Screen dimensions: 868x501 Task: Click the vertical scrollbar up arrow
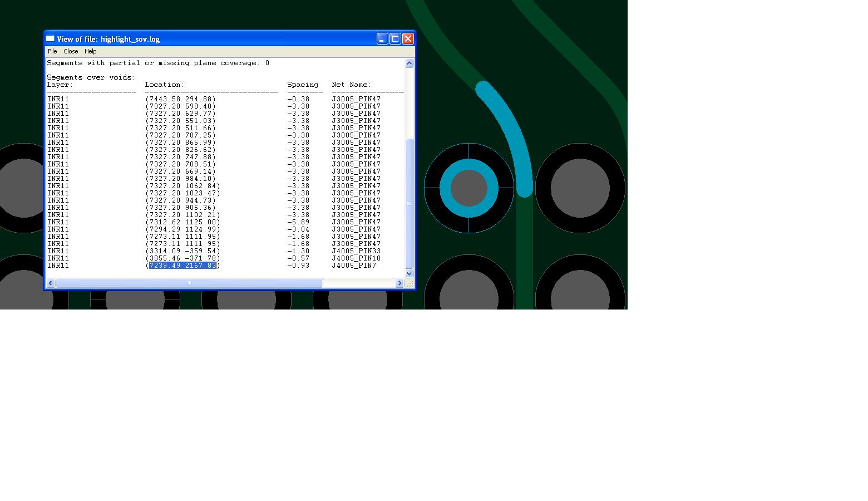pos(409,63)
